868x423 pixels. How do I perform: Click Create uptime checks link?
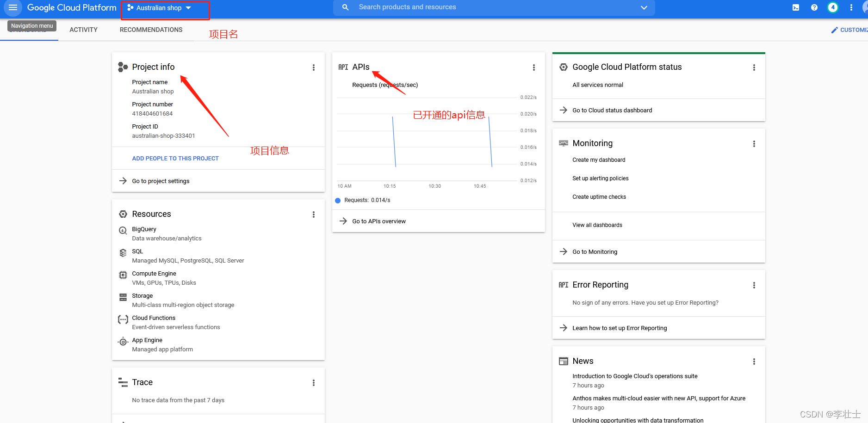[x=599, y=197]
